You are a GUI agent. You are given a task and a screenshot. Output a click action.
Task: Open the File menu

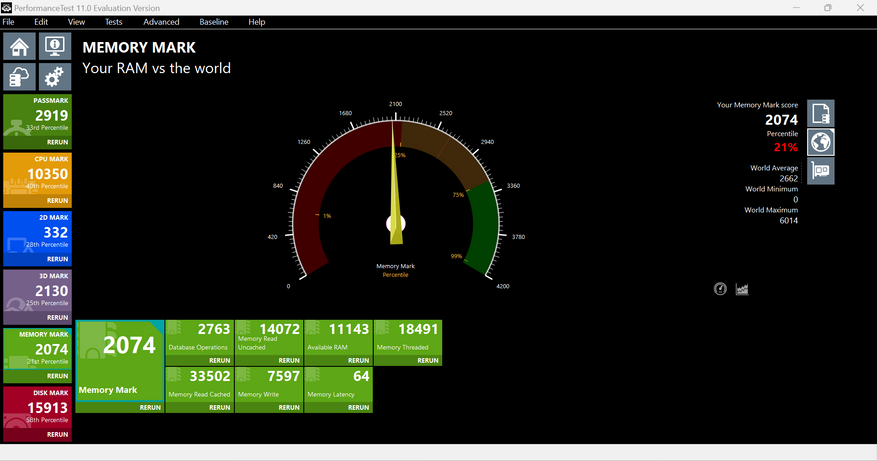tap(8, 22)
